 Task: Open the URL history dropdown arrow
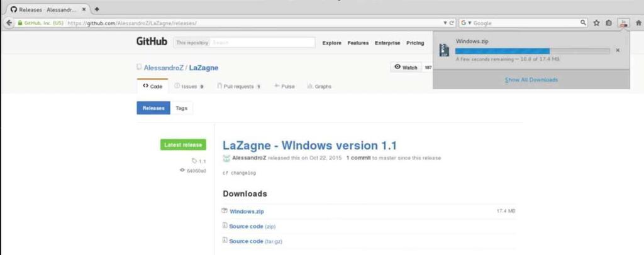[x=445, y=23]
